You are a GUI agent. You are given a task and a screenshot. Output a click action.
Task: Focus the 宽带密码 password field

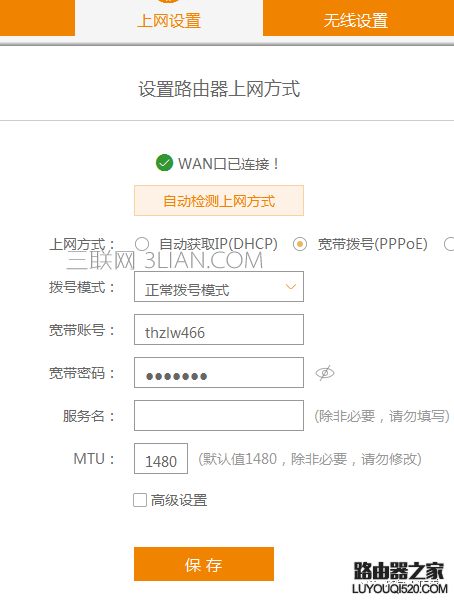[x=219, y=372]
